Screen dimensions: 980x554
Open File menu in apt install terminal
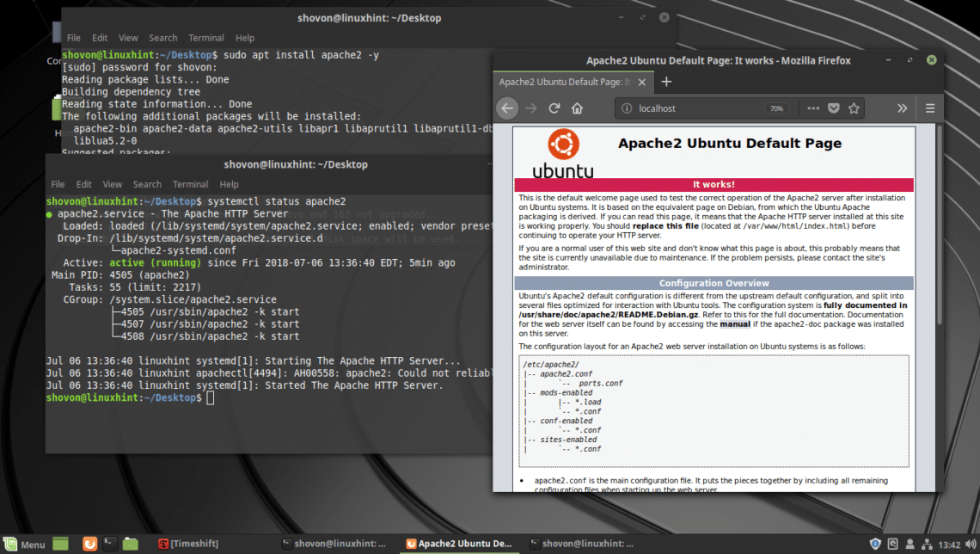coord(74,38)
